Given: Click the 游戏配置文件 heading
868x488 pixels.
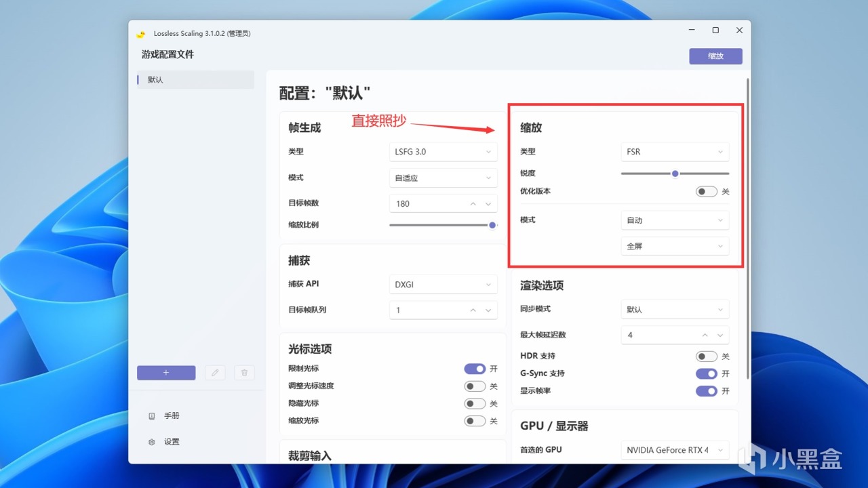Looking at the screenshot, I should click(x=167, y=55).
